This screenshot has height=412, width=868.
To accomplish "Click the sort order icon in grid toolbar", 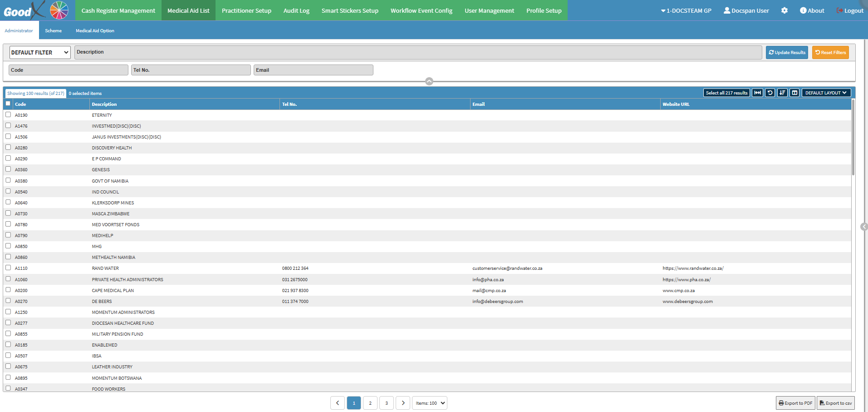I will click(x=782, y=93).
